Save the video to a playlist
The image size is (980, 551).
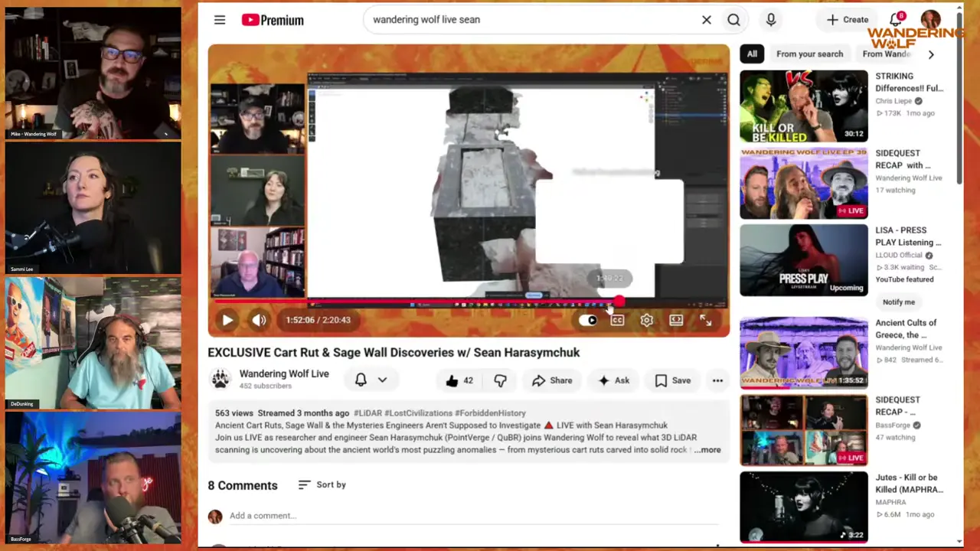pos(673,380)
